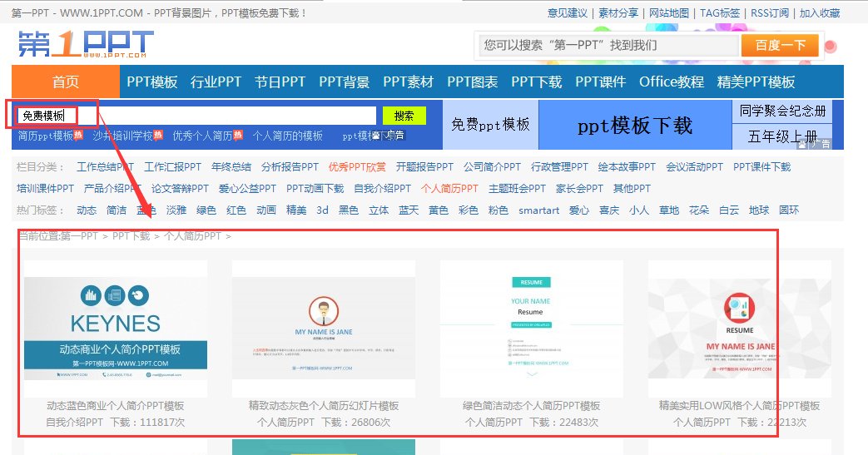The width and height of the screenshot is (868, 455).
Task: Click the 五年级上册 ad link
Action: point(782,136)
